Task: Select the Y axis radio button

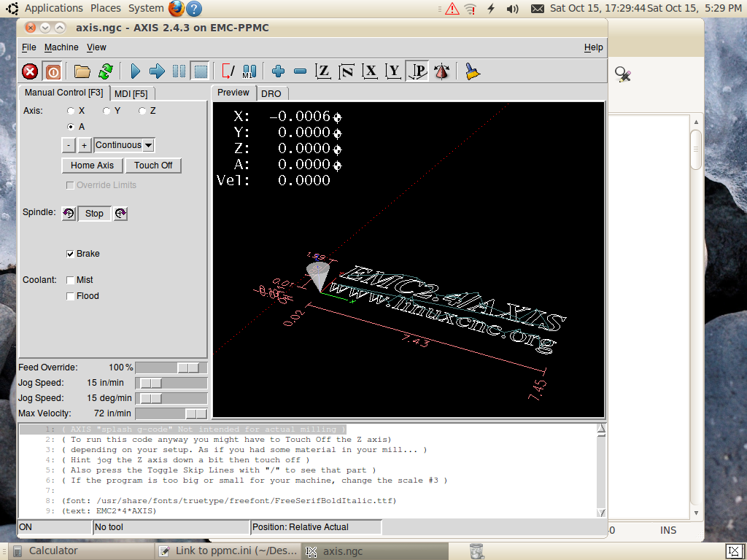Action: pos(107,111)
